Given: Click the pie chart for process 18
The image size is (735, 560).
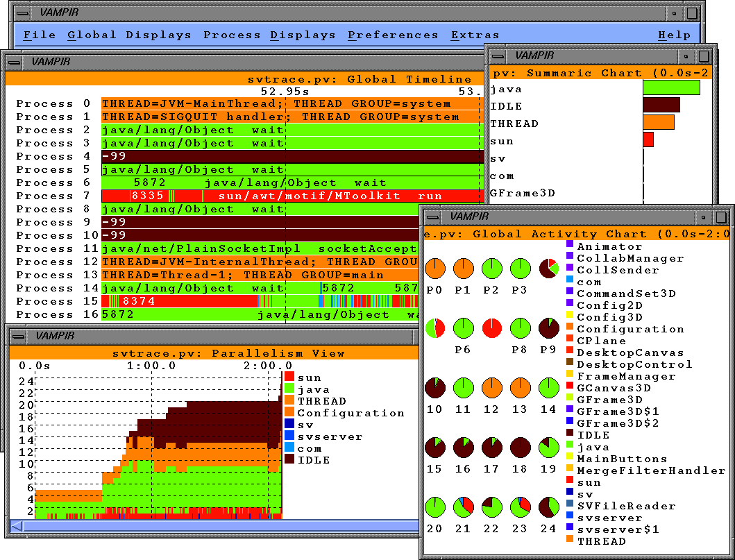Looking at the screenshot, I should [x=521, y=448].
